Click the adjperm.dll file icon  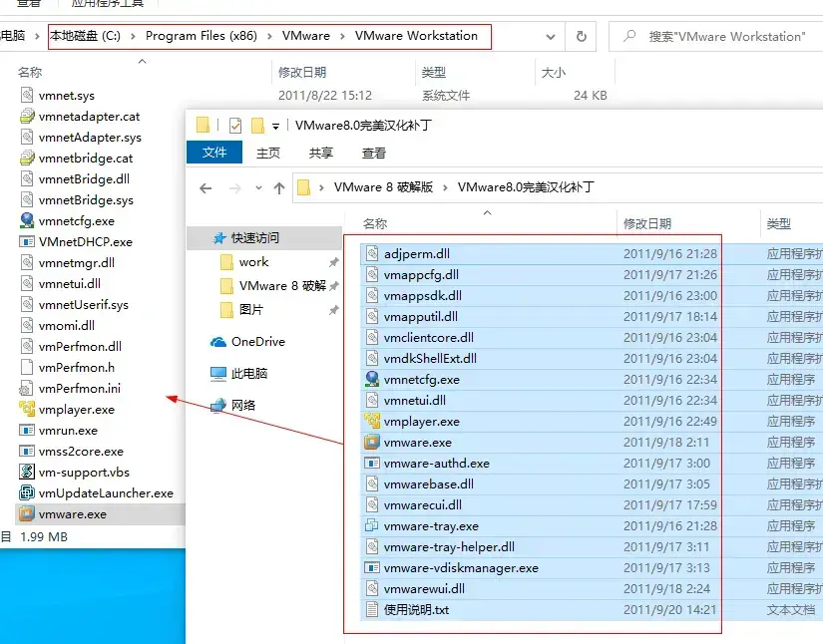(372, 254)
